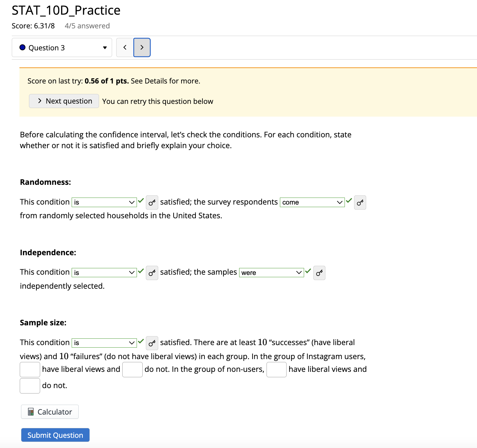Open the Randomness 'is' condition dropdown
The width and height of the screenshot is (477, 448).
point(104,202)
